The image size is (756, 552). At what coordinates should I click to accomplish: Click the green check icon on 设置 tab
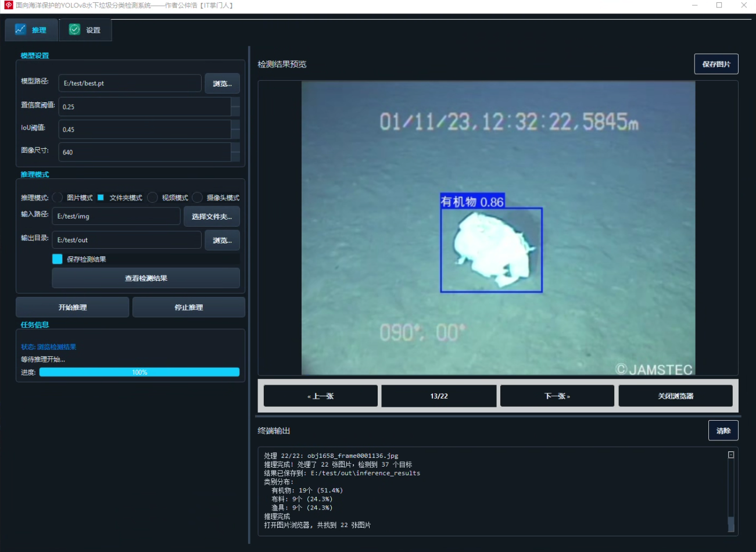(x=74, y=29)
